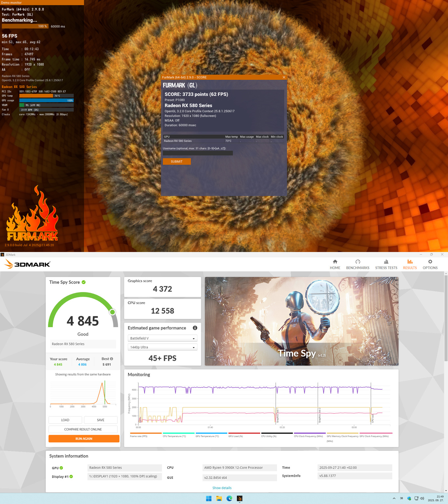Open the volume tray icon

[422, 498]
